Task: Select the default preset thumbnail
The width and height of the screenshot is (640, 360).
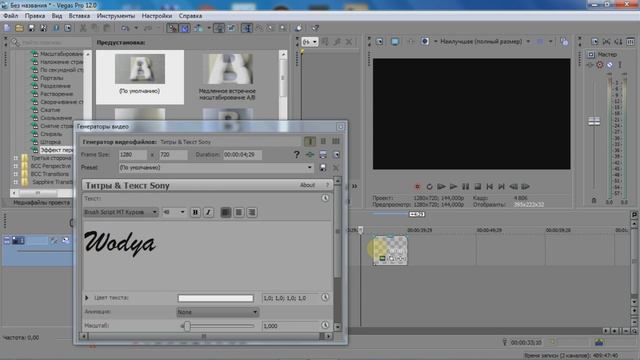Action: pyautogui.click(x=140, y=77)
